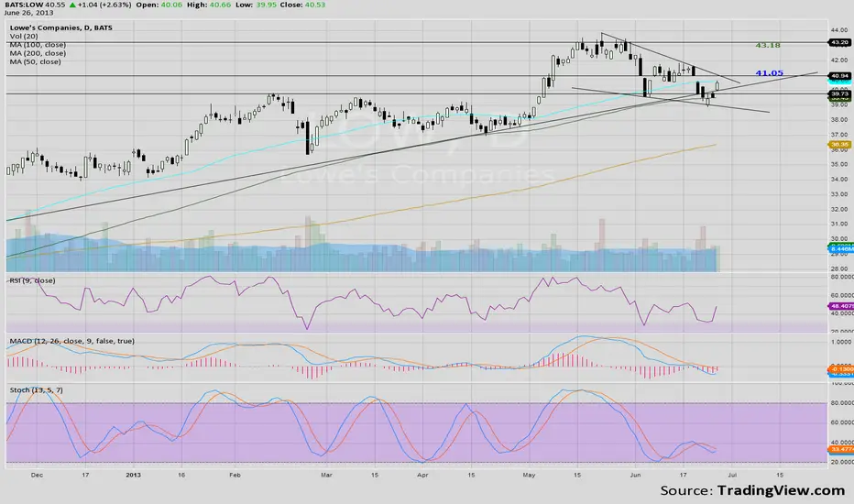Select the RSI (9, close) pane label
Screen dimensions: 854x504
coord(31,280)
